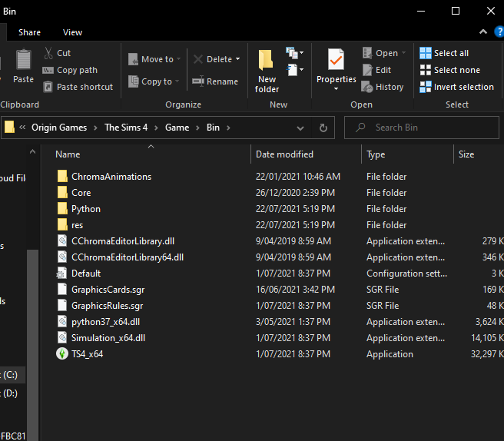Screen dimensions: 504x441
Task: Navigate to The Sims 4 in breadcrumb
Action: pyautogui.click(x=126, y=128)
